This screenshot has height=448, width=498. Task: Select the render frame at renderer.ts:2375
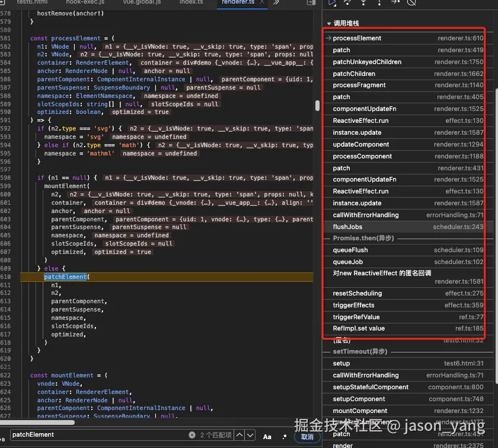pyautogui.click(x=408, y=446)
